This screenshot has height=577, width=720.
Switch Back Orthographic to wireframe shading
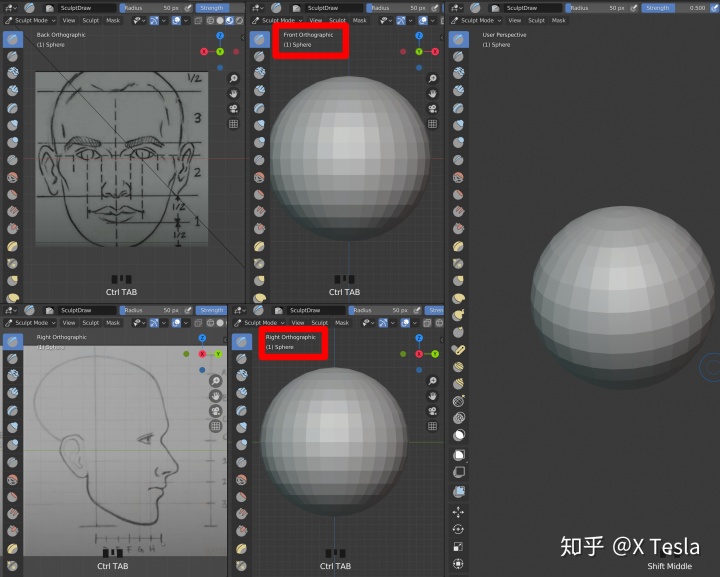tap(210, 21)
